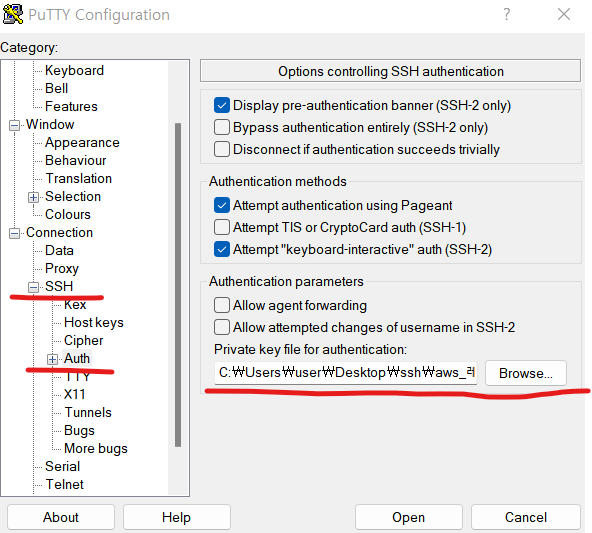Image resolution: width=592 pixels, height=533 pixels.
Task: Click the private key file path field
Action: (x=346, y=373)
